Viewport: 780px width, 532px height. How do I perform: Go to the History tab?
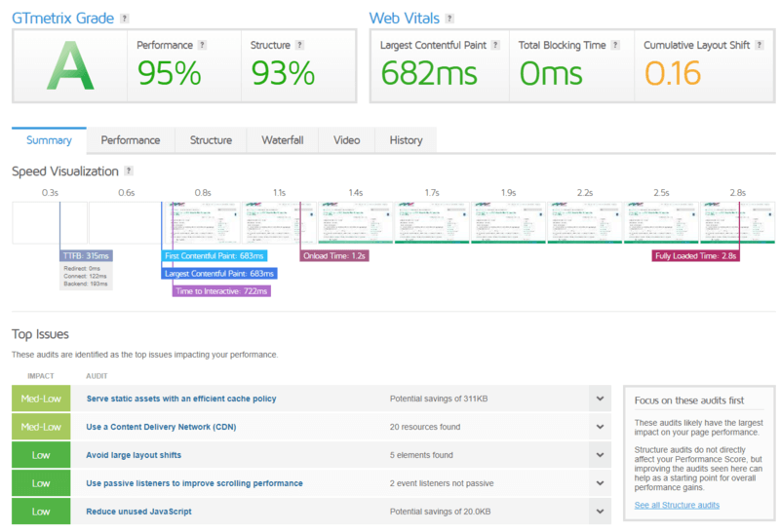pos(406,140)
